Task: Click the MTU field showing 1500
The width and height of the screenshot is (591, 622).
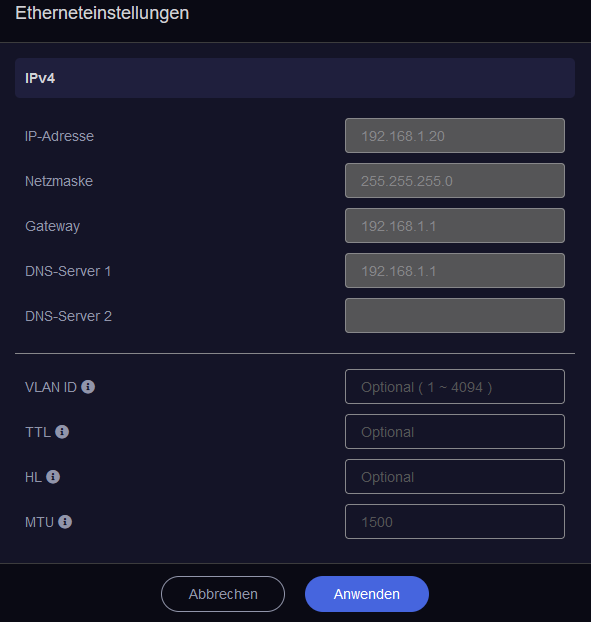Action: tap(455, 522)
